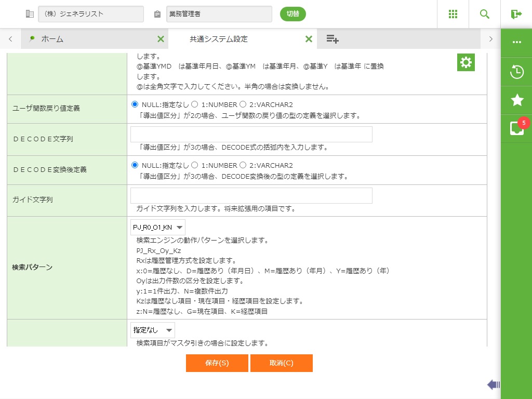The image size is (532, 399).
Task: Open favorites star icon in sidebar
Action: 516,100
